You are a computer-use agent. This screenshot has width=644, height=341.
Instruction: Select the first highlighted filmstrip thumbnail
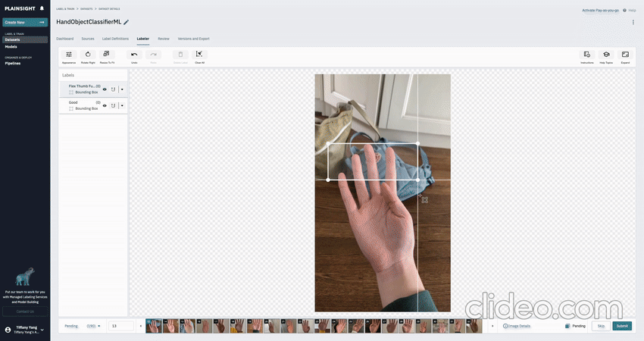point(154,326)
